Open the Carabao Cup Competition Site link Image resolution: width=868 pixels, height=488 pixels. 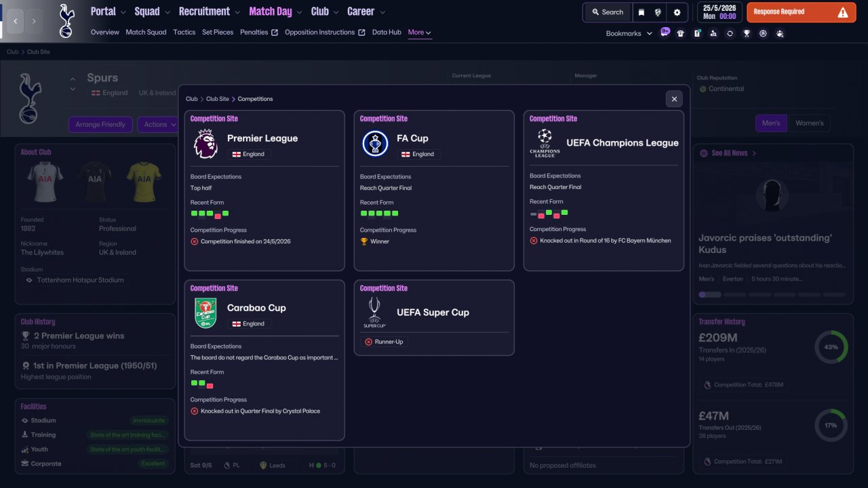[x=214, y=288]
